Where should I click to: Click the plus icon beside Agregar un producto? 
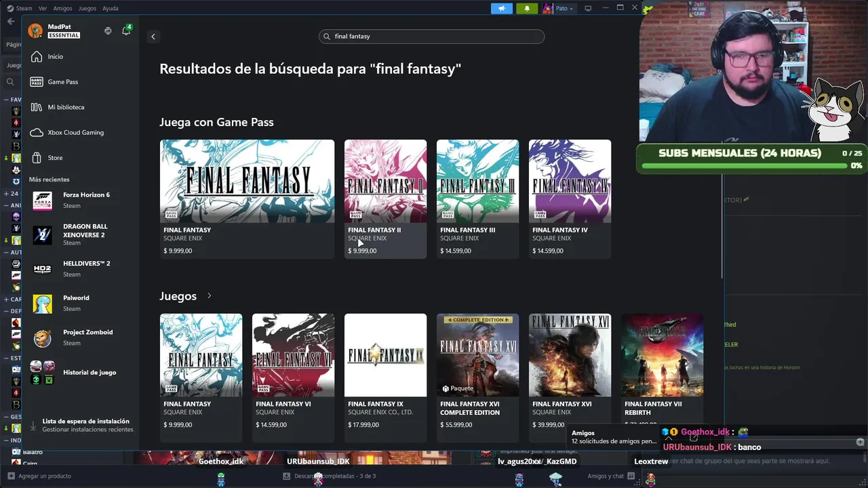(10, 476)
